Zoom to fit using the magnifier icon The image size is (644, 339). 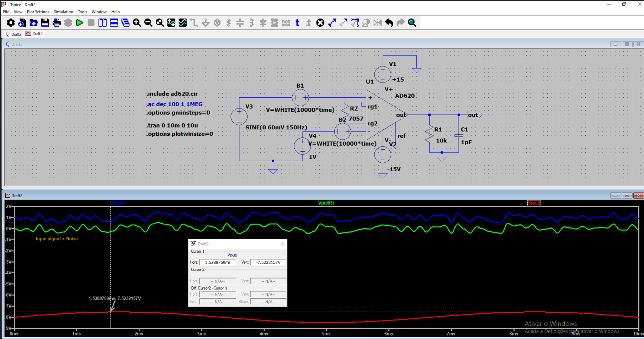(x=160, y=23)
